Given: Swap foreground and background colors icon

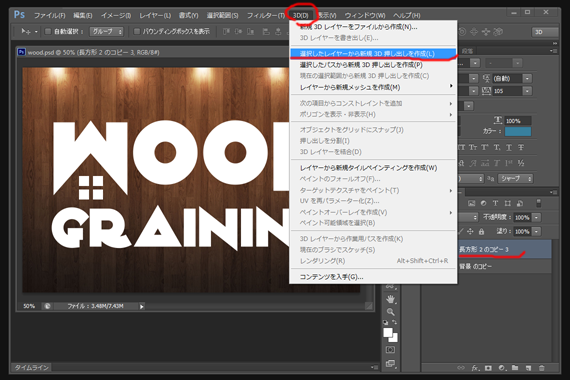Looking at the screenshot, I should [395, 322].
